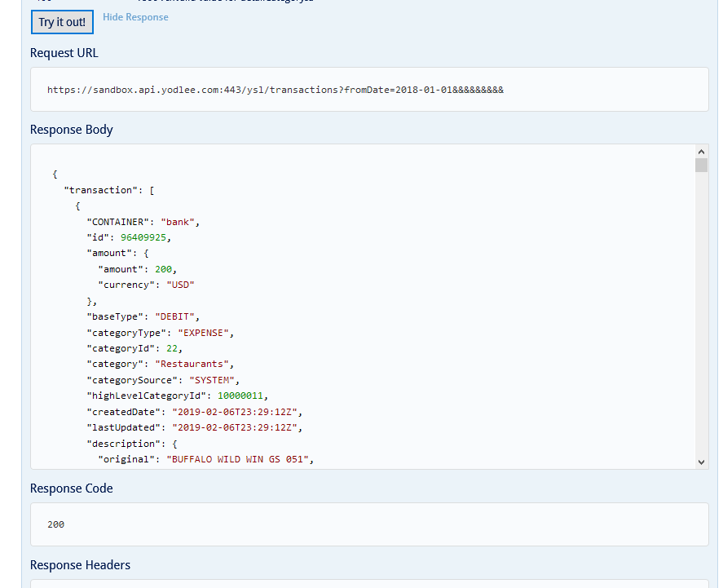
Task: Click the Response Code value 200
Action: point(55,524)
